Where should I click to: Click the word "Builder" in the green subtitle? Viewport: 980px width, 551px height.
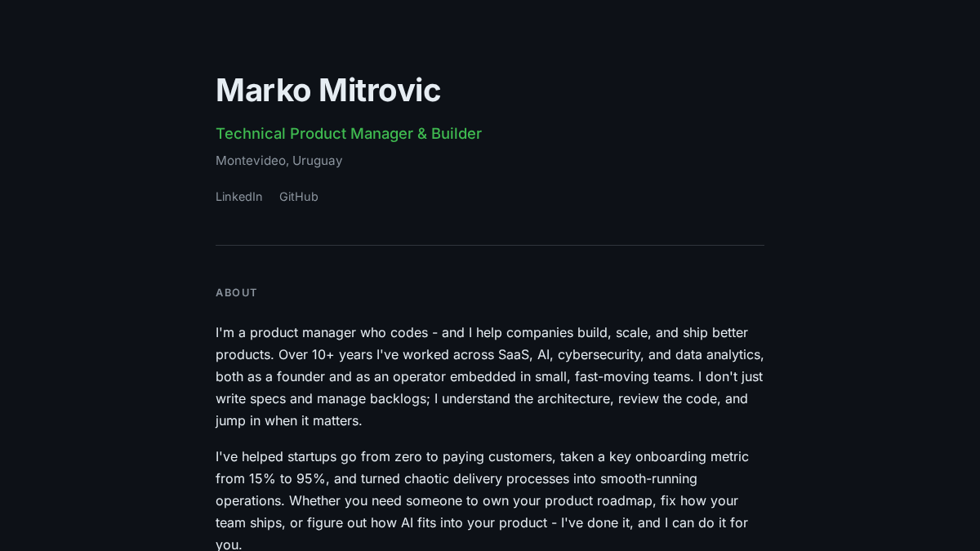(457, 134)
